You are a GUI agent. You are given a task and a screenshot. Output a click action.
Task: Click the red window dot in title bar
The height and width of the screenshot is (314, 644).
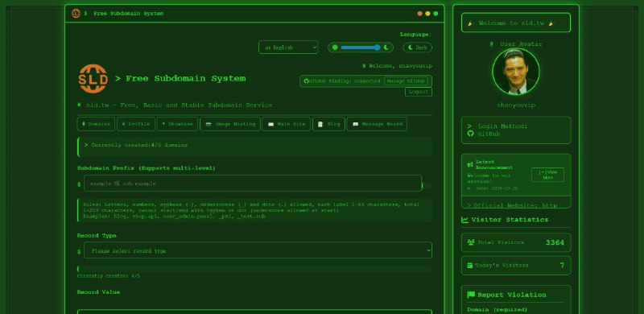pyautogui.click(x=419, y=14)
